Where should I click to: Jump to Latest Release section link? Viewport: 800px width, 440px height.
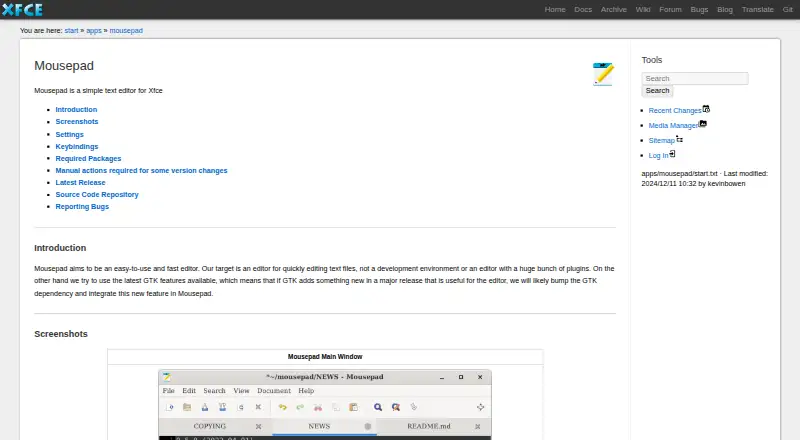(x=80, y=183)
